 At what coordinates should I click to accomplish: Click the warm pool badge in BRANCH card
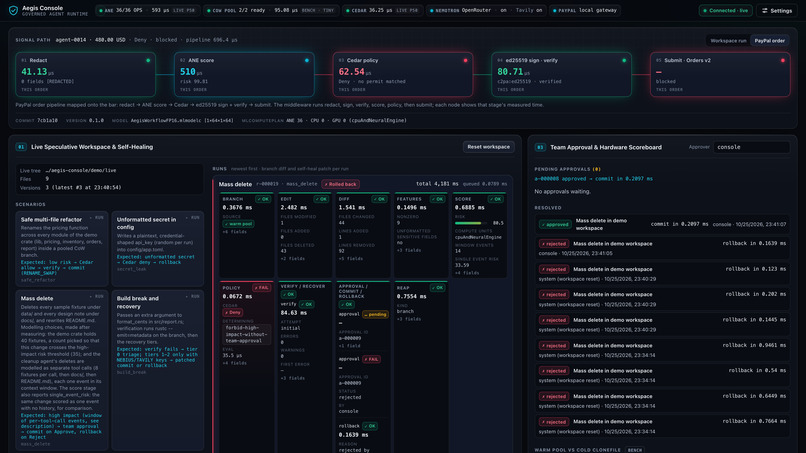(x=238, y=224)
